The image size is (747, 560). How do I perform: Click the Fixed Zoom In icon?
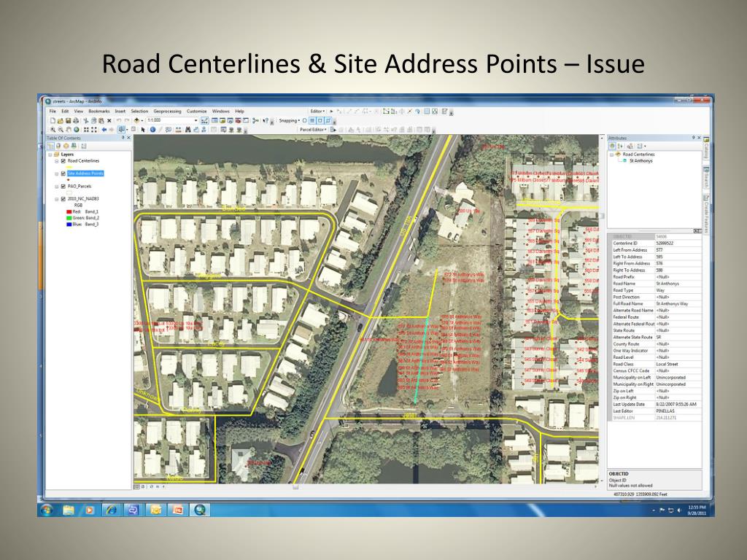[86, 130]
